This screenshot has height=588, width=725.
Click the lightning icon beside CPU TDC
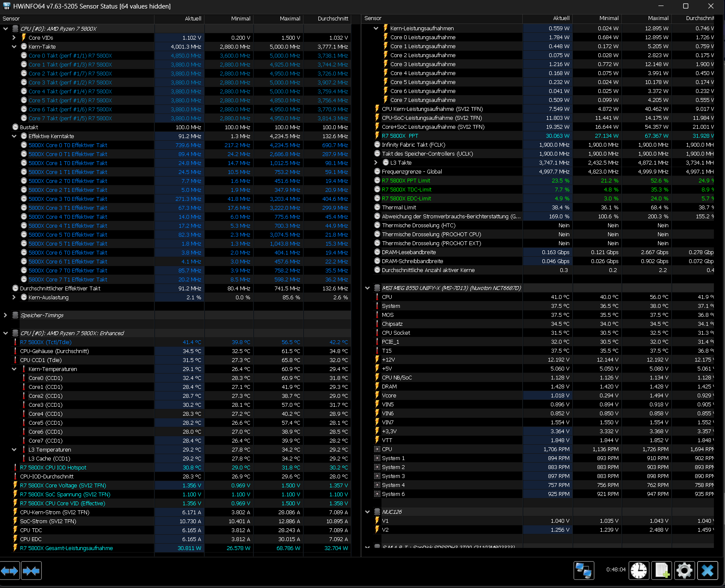[15, 530]
